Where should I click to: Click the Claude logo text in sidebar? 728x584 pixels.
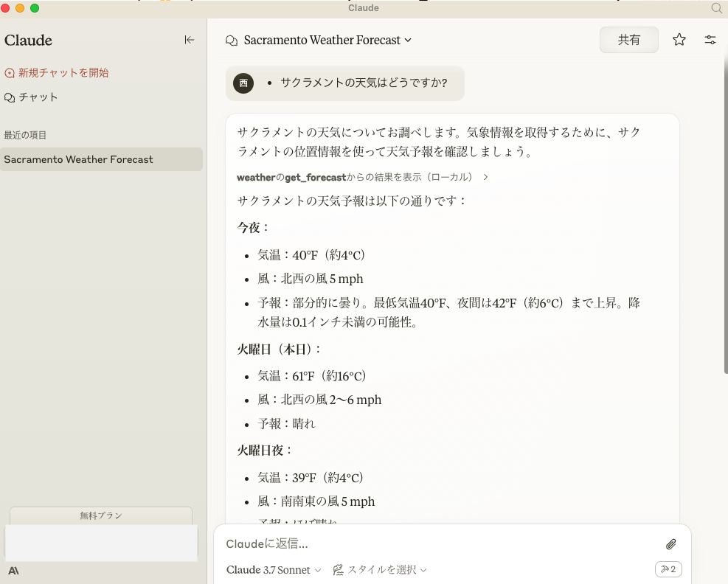[28, 41]
